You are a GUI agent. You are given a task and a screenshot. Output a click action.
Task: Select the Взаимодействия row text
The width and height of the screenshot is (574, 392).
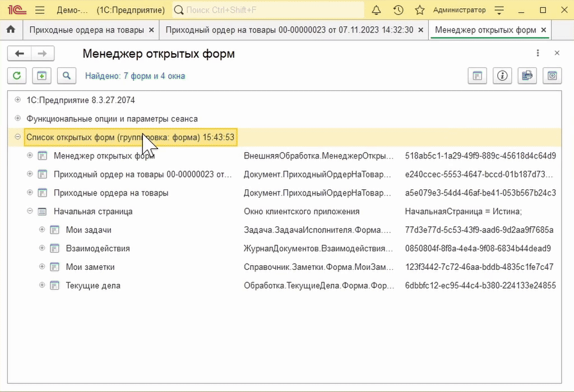[98, 249]
